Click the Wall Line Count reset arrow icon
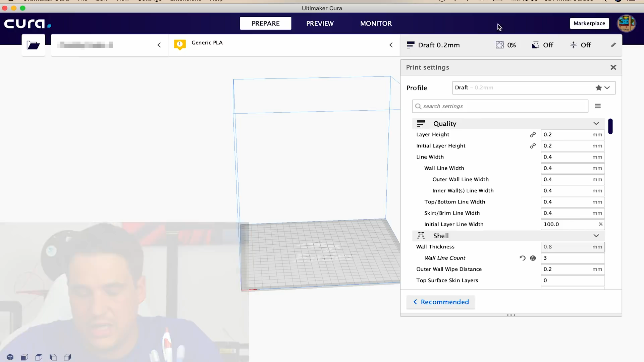 pos(522,258)
